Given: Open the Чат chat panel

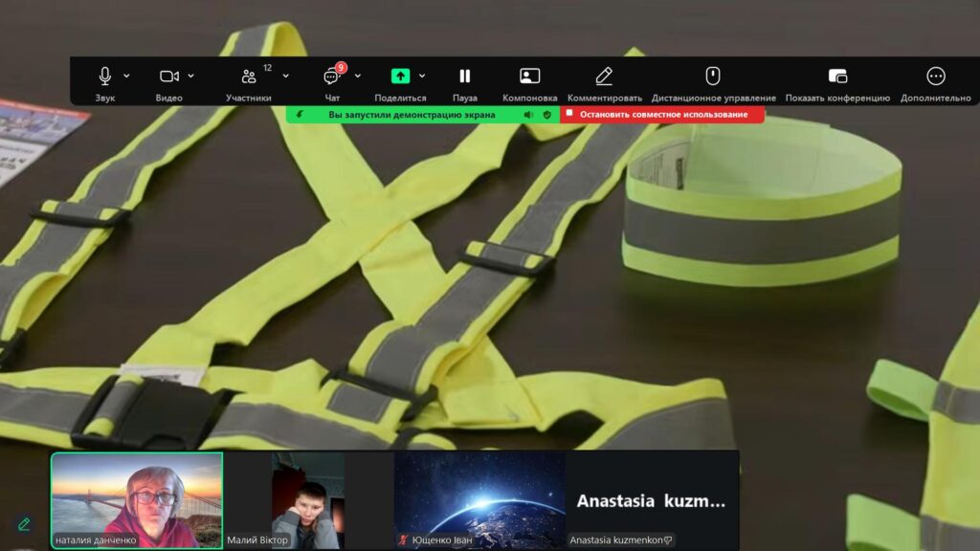Looking at the screenshot, I should [332, 77].
